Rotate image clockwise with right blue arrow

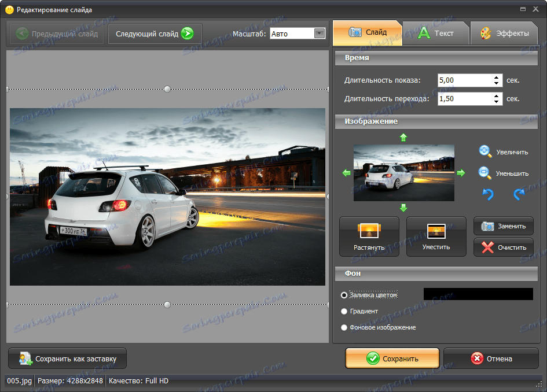(x=519, y=194)
